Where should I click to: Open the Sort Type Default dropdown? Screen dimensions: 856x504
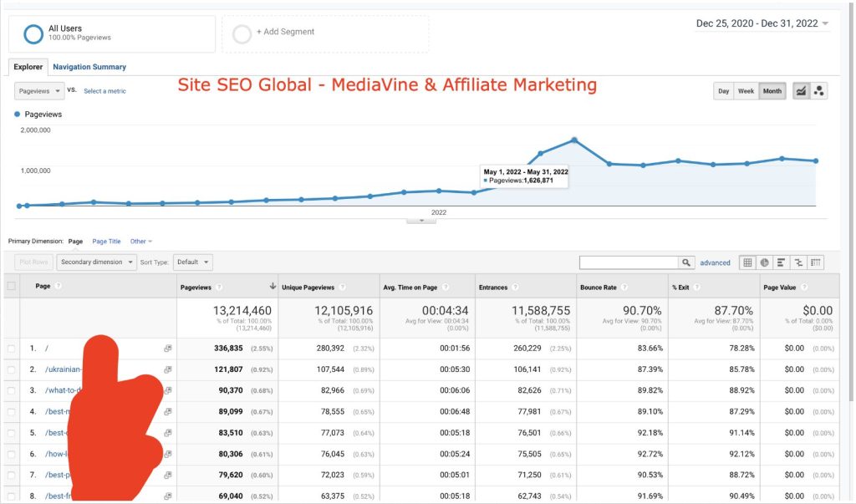click(x=193, y=262)
